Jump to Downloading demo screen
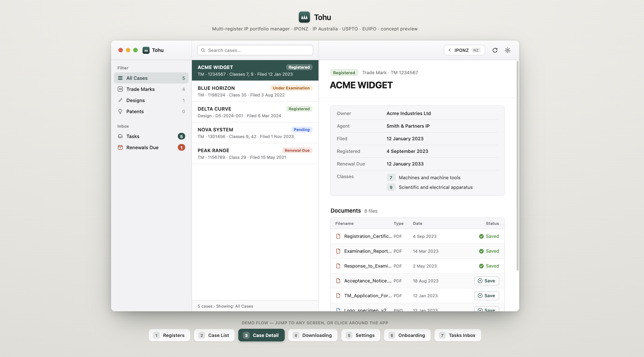The height and width of the screenshot is (357, 644). point(313,335)
